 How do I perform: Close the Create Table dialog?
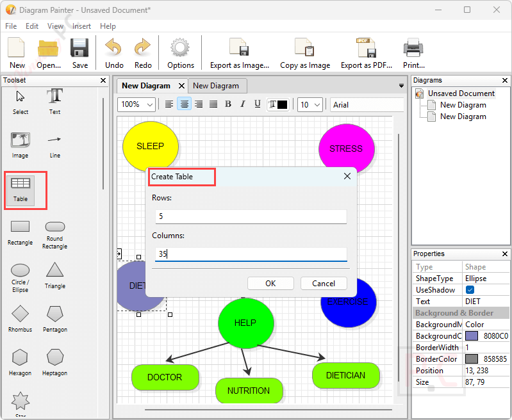[347, 176]
